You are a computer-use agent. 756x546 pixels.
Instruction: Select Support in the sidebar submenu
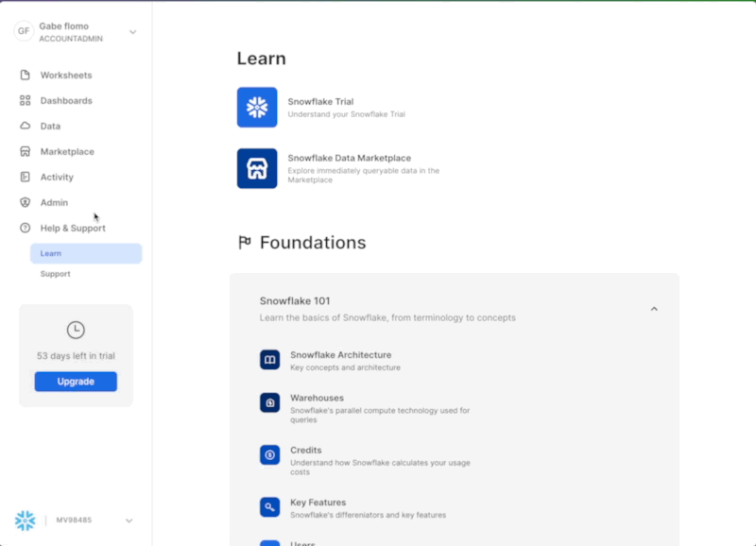tap(55, 274)
